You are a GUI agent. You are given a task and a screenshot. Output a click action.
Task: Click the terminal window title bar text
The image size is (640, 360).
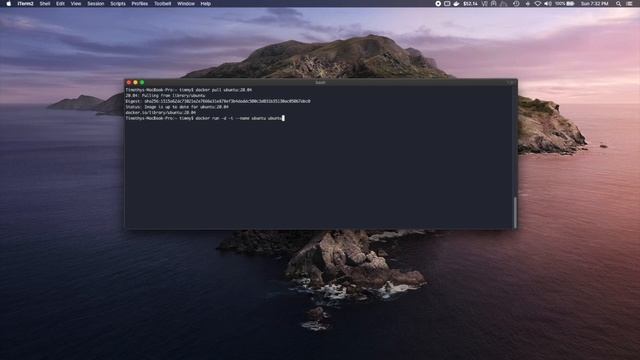tap(320, 82)
